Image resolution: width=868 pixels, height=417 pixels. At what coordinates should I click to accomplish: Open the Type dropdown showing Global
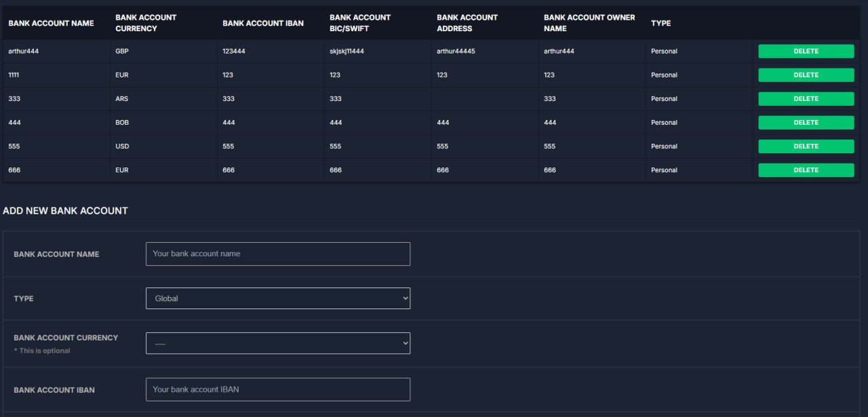[277, 298]
